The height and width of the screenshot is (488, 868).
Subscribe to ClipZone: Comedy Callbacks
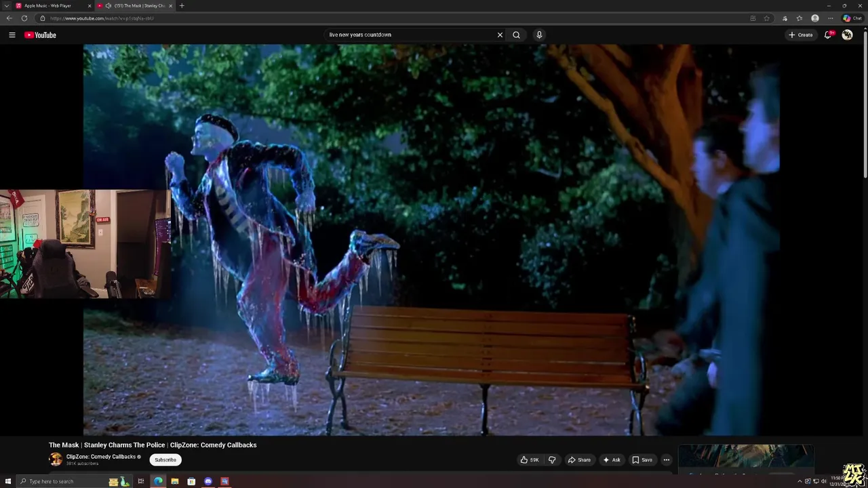[165, 460]
